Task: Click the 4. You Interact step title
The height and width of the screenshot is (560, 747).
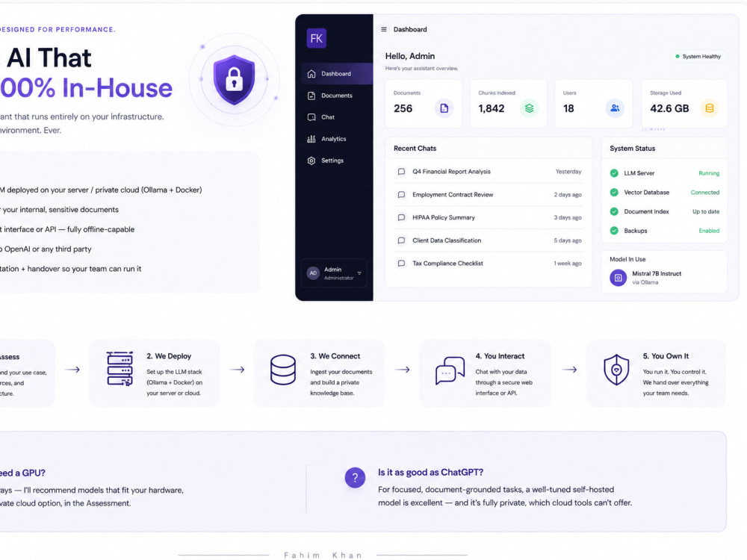Action: pyautogui.click(x=500, y=356)
